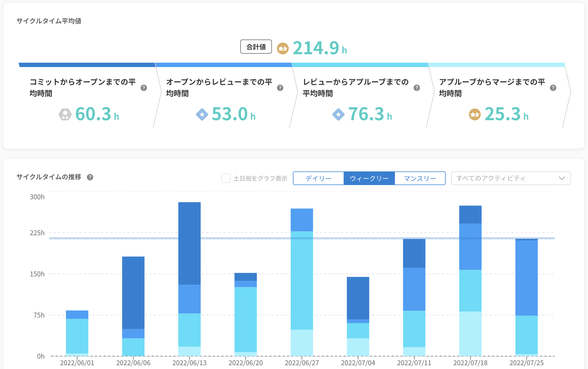Viewport: 588px width, 369px height.
Task: Enable the 土日祝をグラフ表示 checkbox
Action: point(226,178)
